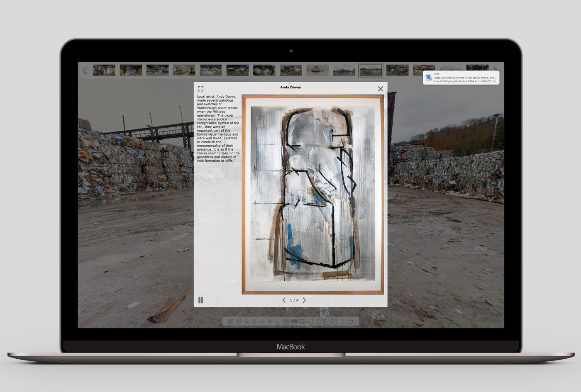Click the framed Andy Davey painting image
Image resolution: width=581 pixels, height=392 pixels.
[x=313, y=195]
